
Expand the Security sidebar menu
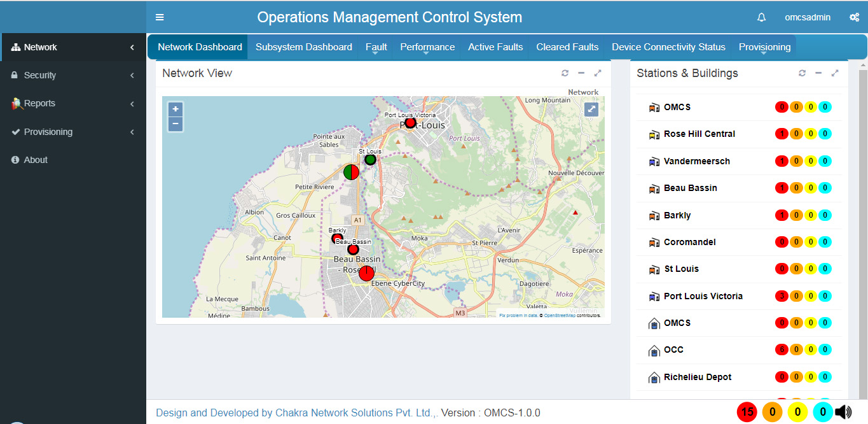[74, 75]
